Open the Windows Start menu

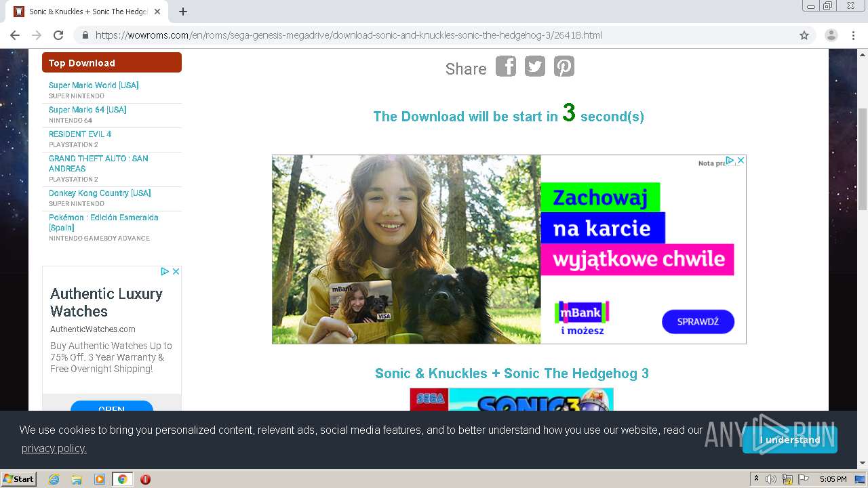click(19, 479)
